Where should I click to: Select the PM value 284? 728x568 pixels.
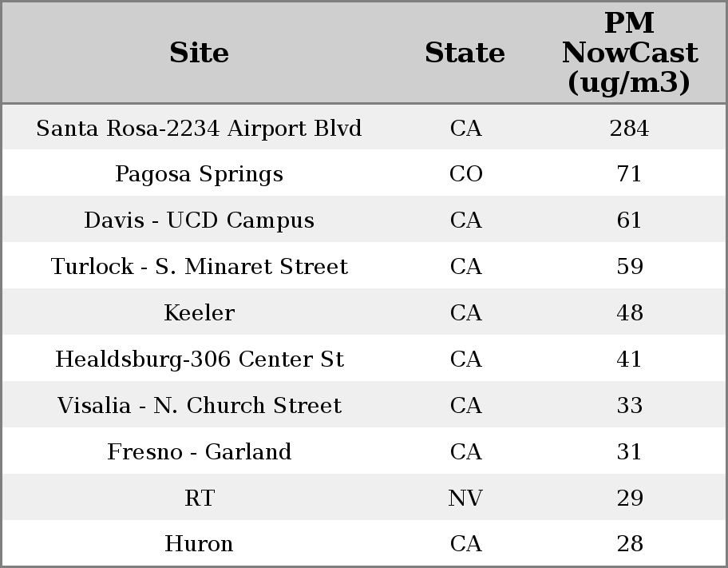pyautogui.click(x=629, y=128)
